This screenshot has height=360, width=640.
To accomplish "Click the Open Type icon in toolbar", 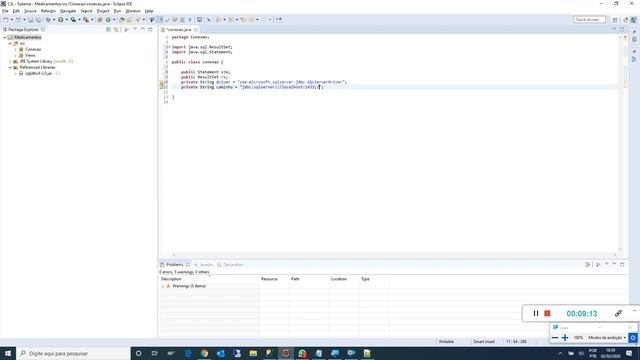I will click(122, 20).
